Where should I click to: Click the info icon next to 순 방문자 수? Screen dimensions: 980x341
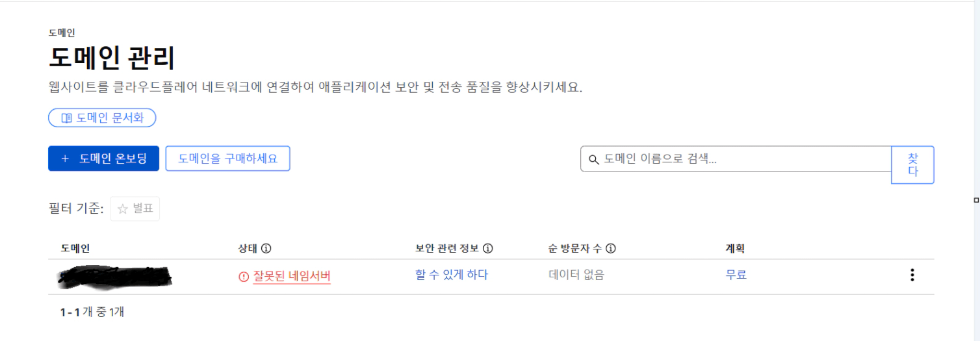pyautogui.click(x=611, y=248)
